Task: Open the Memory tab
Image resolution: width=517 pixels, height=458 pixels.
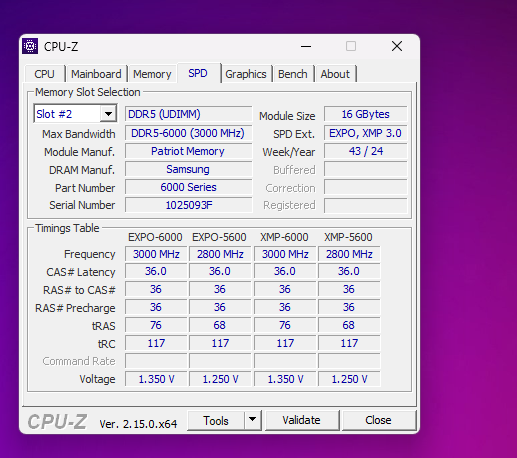Action: pos(152,74)
